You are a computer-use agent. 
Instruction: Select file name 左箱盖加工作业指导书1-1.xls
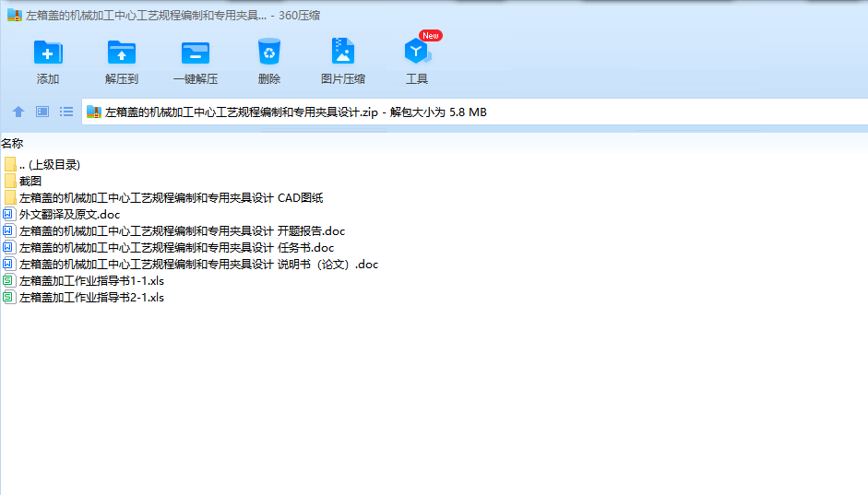pos(92,280)
